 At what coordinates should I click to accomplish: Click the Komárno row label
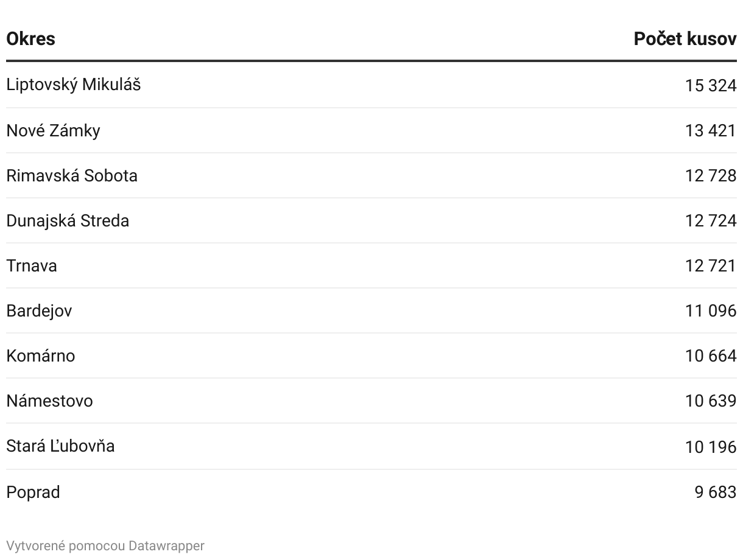41,356
